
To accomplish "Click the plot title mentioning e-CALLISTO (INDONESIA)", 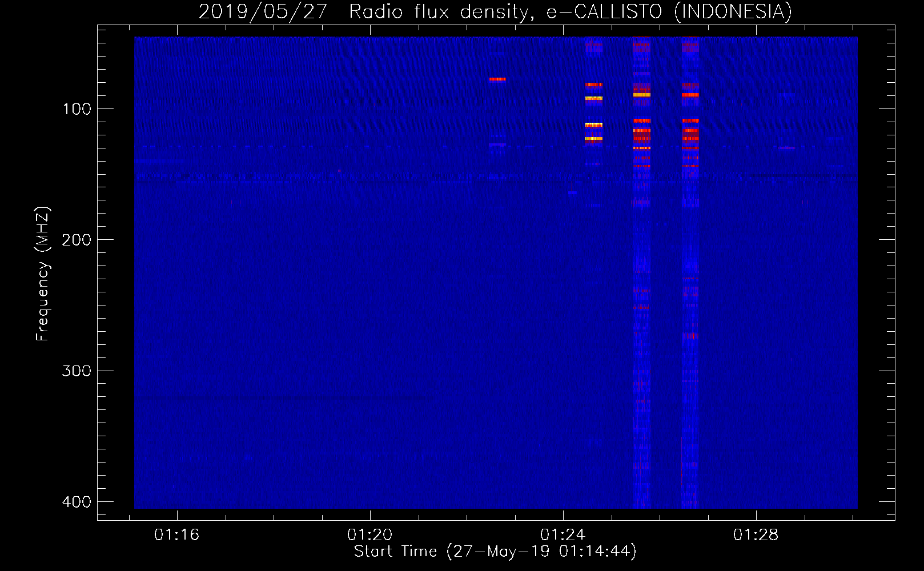I will tap(495, 12).
